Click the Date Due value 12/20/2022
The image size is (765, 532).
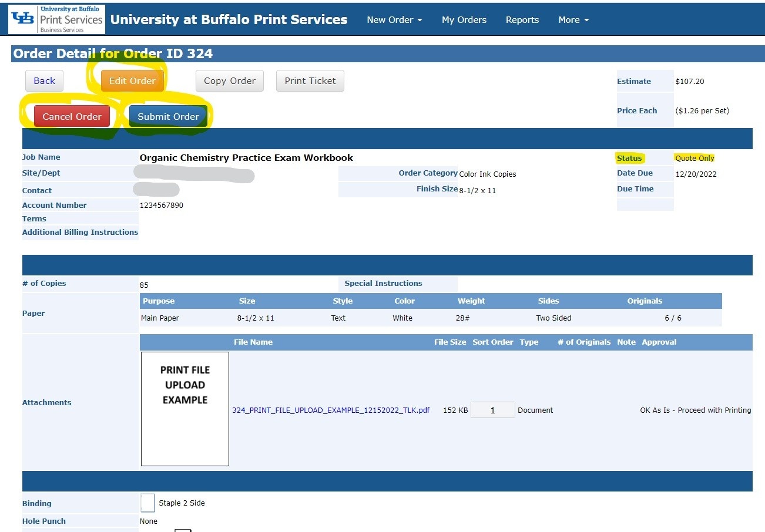click(x=696, y=173)
